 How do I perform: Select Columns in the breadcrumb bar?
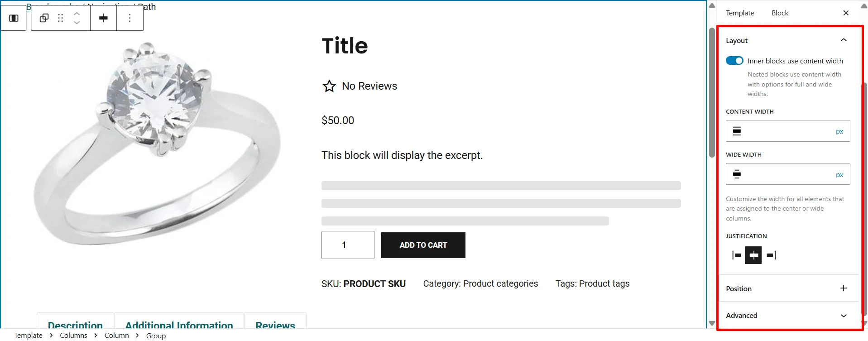point(73,336)
